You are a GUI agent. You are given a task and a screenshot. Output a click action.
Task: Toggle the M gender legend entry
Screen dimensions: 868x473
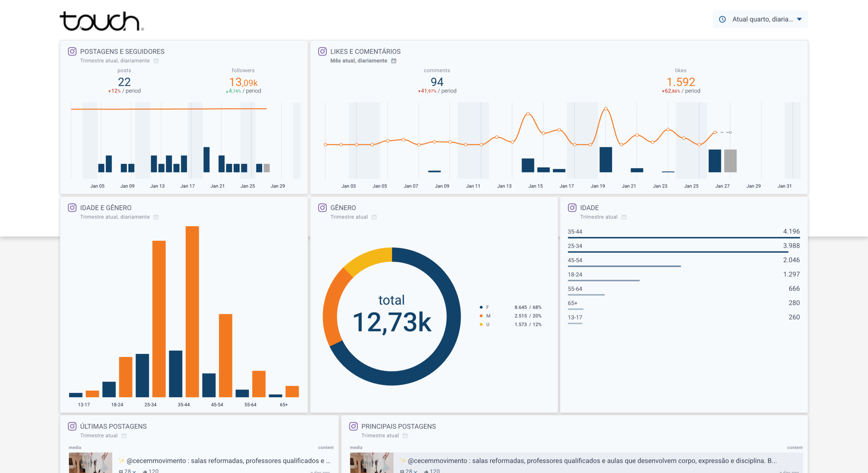488,316
